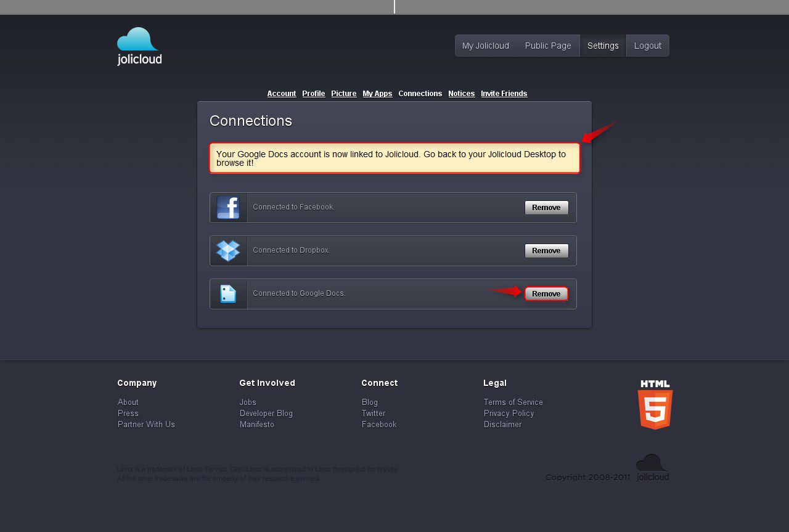
Task: Open the Invite Friends section
Action: (504, 94)
